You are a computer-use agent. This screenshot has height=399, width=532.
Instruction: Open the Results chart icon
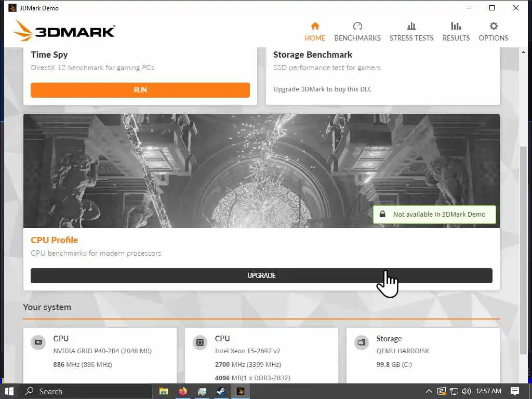456,26
